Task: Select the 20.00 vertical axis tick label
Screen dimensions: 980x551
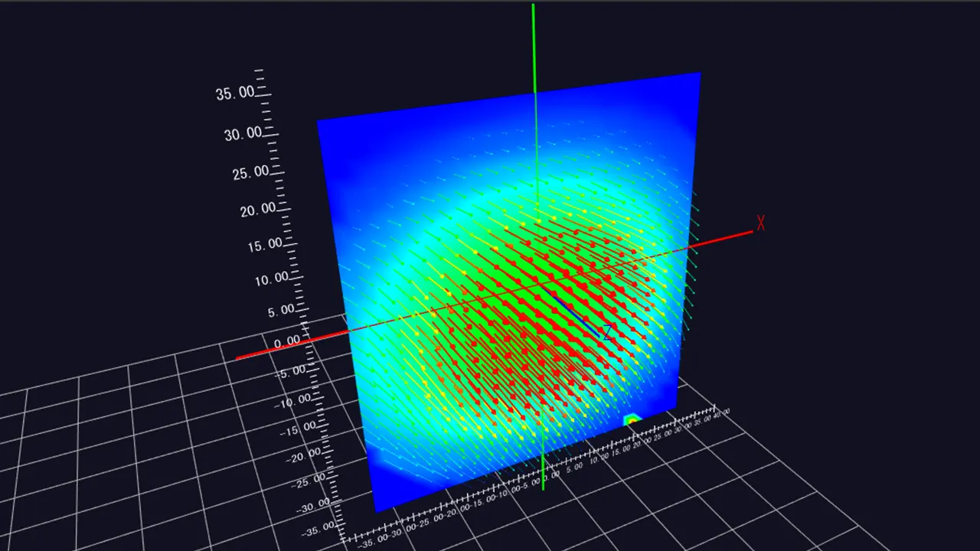Action: coord(258,210)
